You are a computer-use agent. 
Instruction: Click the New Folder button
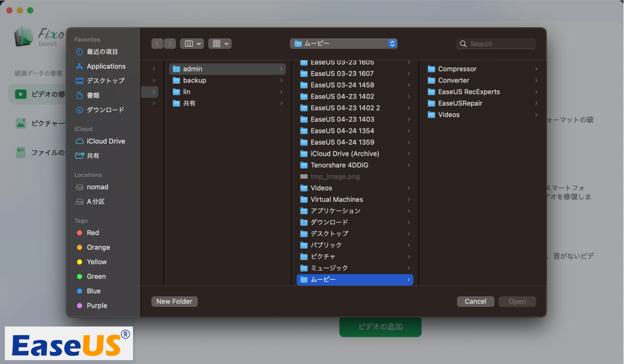(x=174, y=302)
